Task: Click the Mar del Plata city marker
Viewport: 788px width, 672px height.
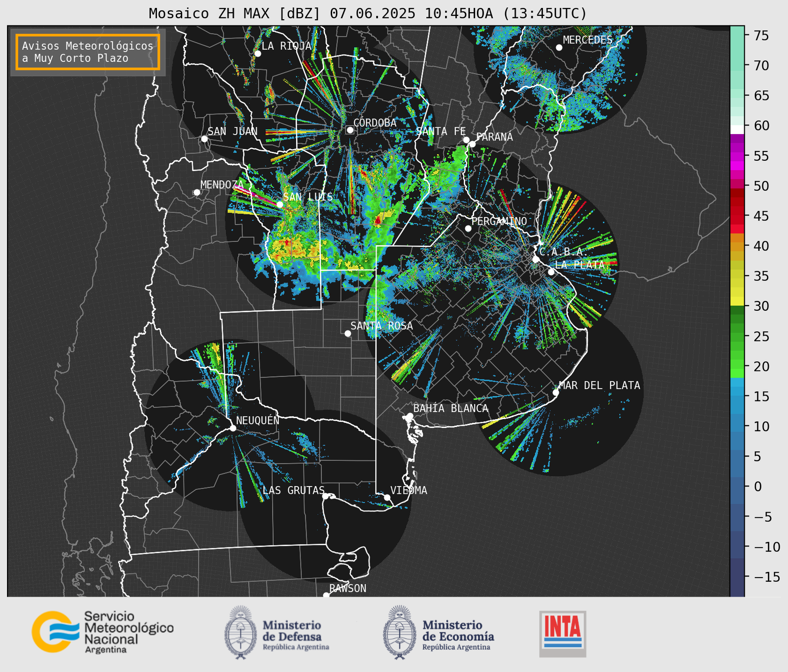Action: 556,393
